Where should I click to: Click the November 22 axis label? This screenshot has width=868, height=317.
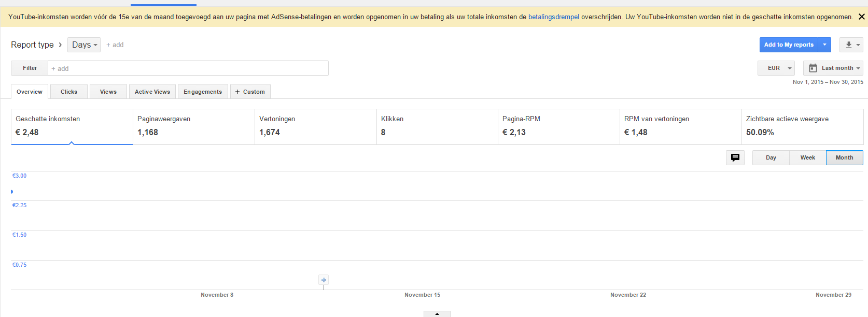628,295
